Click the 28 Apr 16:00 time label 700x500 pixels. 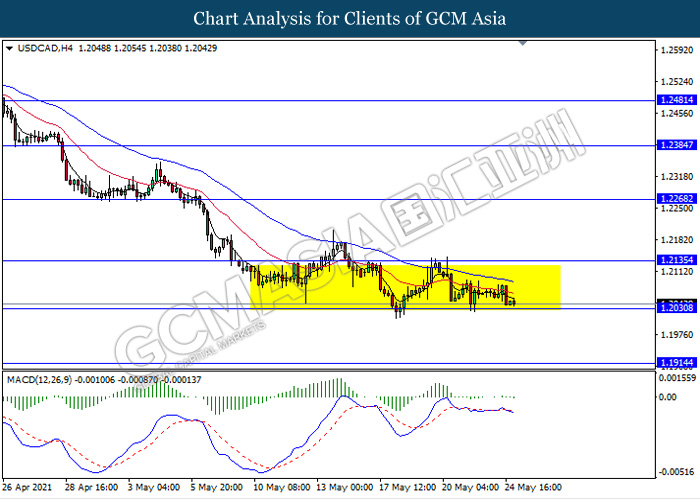tap(92, 487)
